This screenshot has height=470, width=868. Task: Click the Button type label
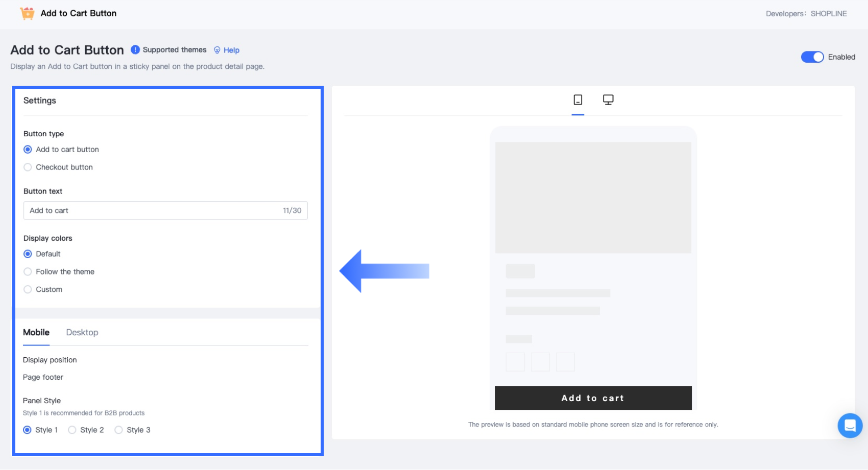[44, 134]
